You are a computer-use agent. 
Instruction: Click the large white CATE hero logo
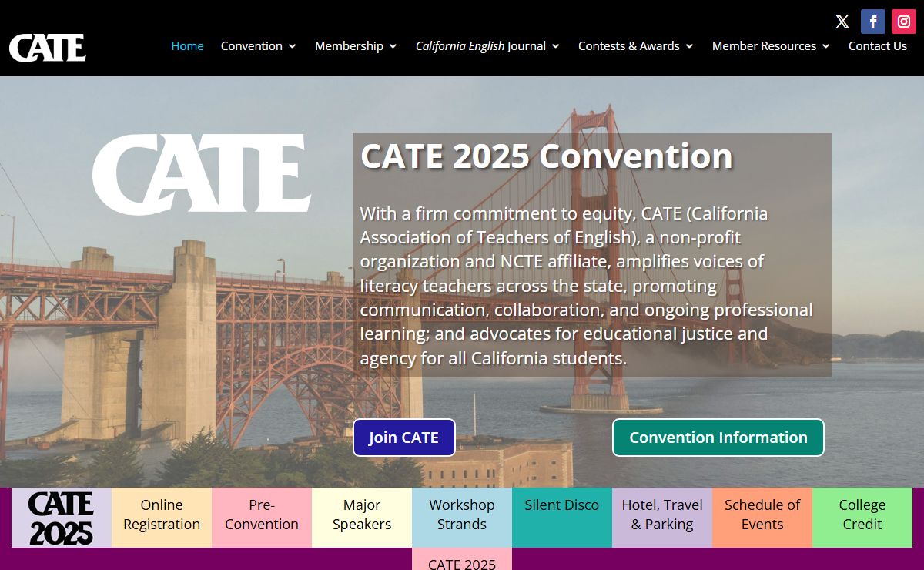click(x=202, y=174)
